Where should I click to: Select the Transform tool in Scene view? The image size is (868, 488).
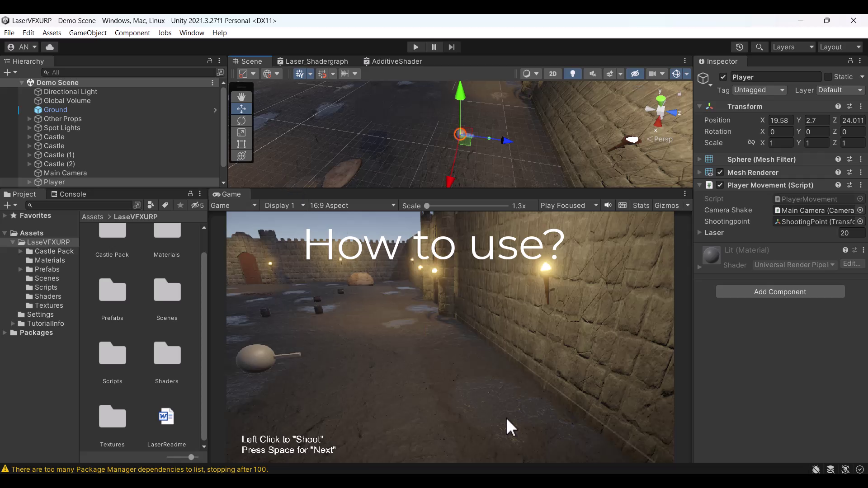pyautogui.click(x=241, y=156)
